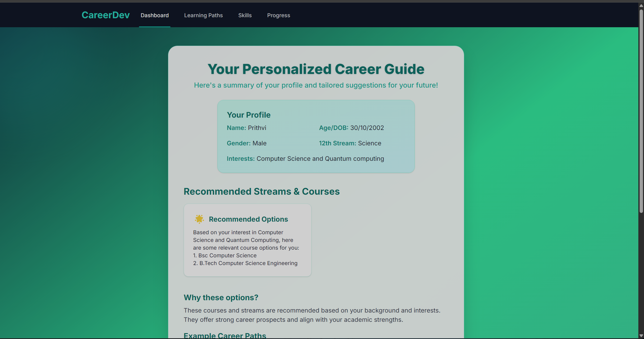Click the Your Personalized Career Guide heading
The image size is (644, 339).
[x=316, y=69]
